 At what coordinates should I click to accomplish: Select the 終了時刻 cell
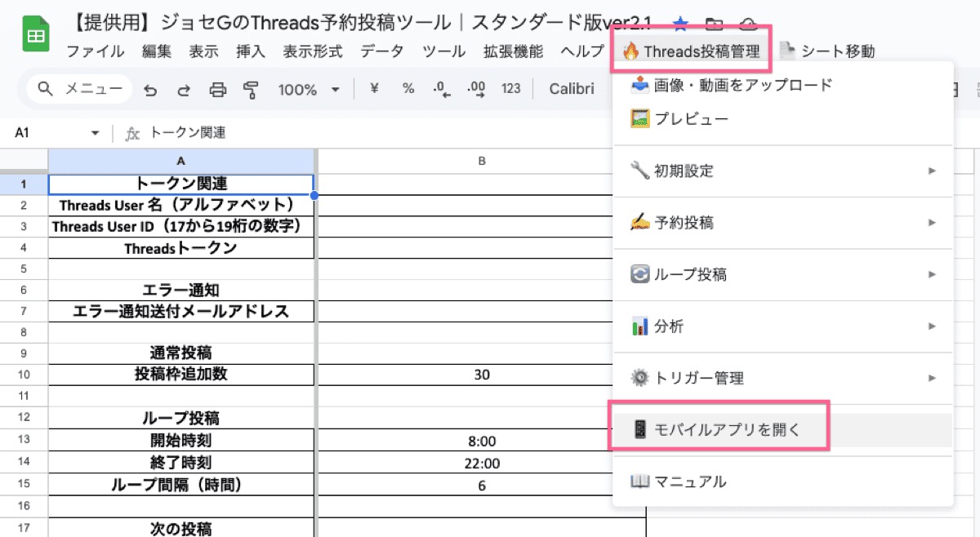pyautogui.click(x=181, y=463)
